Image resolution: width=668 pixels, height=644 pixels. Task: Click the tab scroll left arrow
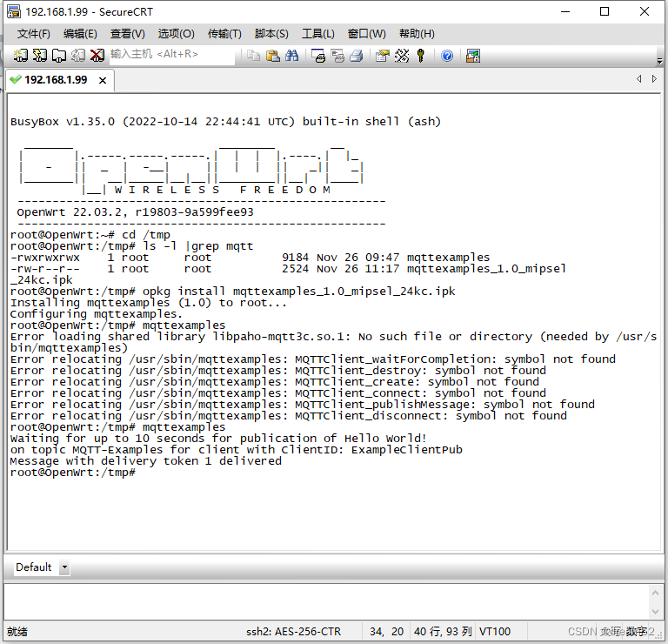coord(638,79)
